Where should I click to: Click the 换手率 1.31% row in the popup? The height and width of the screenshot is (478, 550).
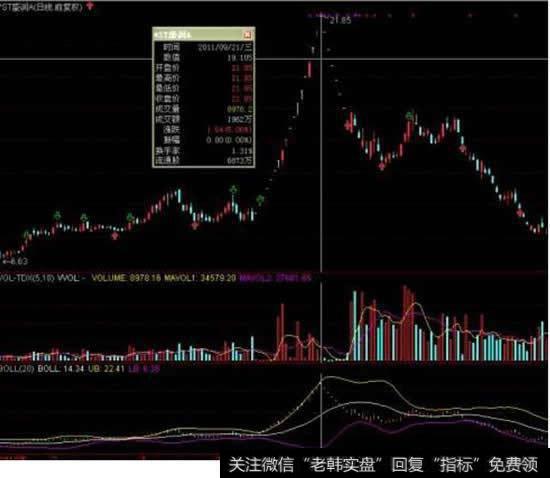pos(204,151)
